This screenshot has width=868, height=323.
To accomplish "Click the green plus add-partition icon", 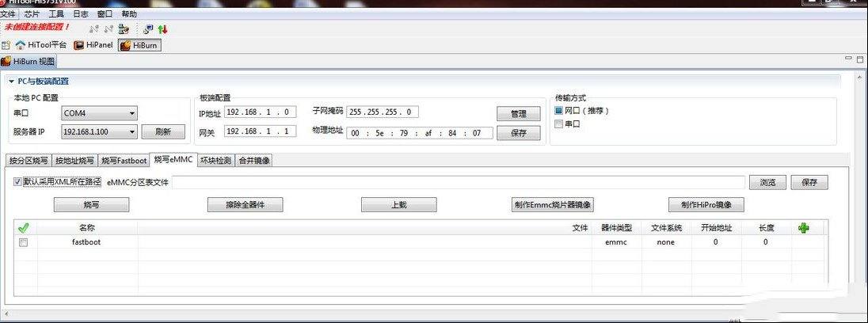I will pyautogui.click(x=803, y=227).
